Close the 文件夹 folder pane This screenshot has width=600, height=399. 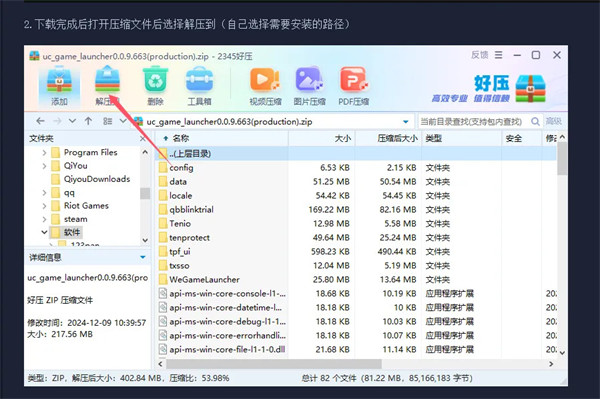143,138
